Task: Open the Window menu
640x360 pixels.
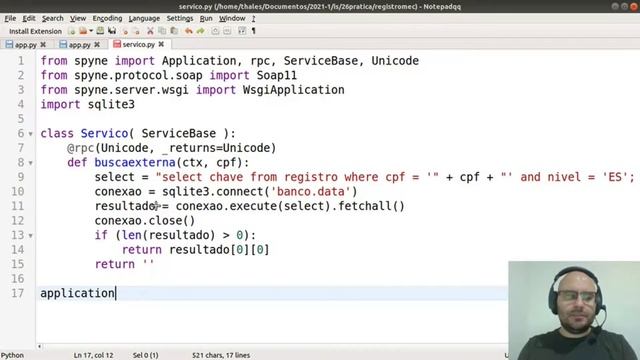Action: pyautogui.click(x=232, y=18)
